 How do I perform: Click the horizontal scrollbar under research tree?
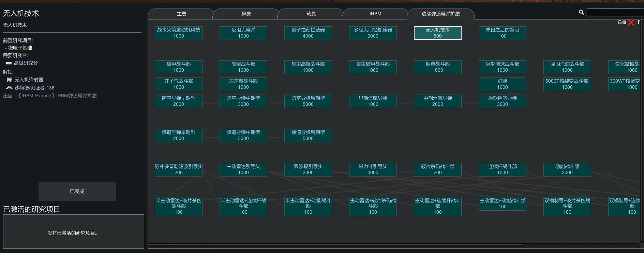point(335,245)
